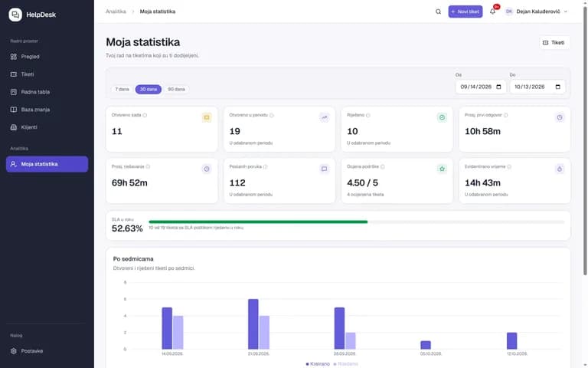
Task: Select Moja statistika sidebar item
Action: (47, 164)
